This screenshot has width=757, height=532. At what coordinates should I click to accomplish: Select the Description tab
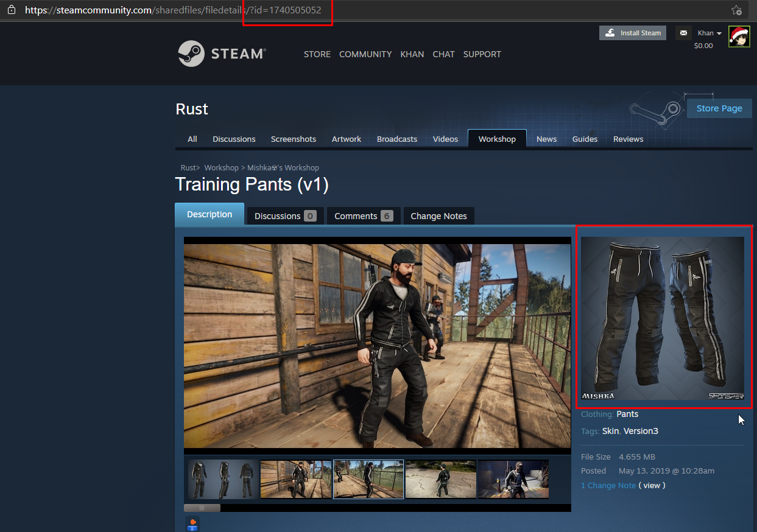pos(209,214)
